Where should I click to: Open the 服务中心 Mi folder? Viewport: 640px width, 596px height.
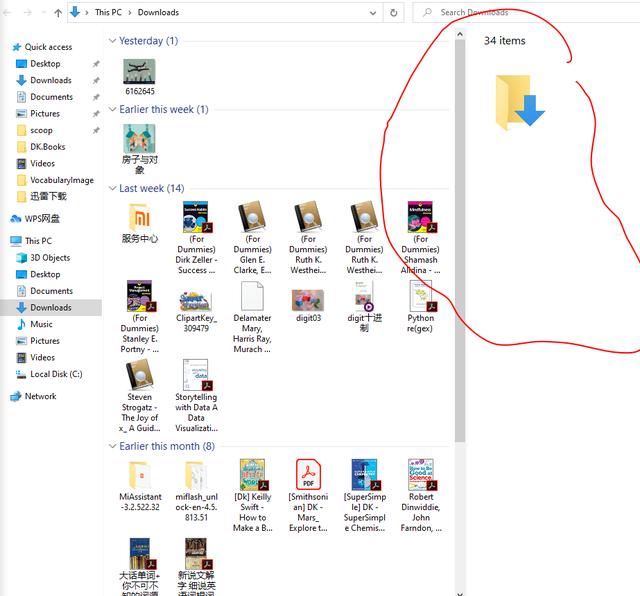pyautogui.click(x=140, y=222)
